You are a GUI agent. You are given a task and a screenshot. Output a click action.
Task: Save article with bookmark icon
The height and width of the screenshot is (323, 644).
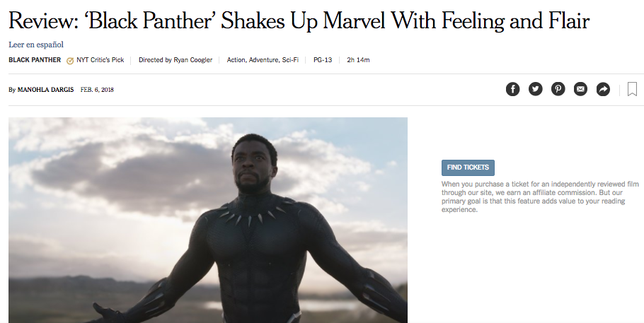[x=632, y=89]
